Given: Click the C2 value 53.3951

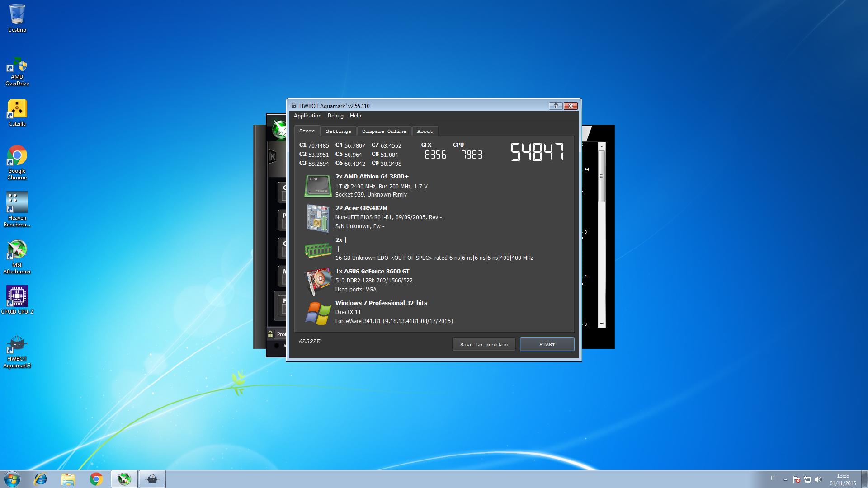Looking at the screenshot, I should [319, 155].
